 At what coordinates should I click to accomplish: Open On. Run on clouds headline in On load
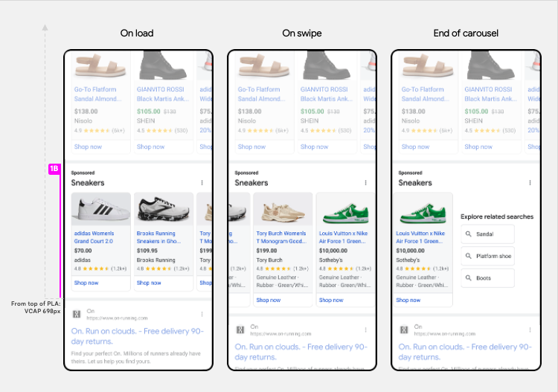[138, 336]
